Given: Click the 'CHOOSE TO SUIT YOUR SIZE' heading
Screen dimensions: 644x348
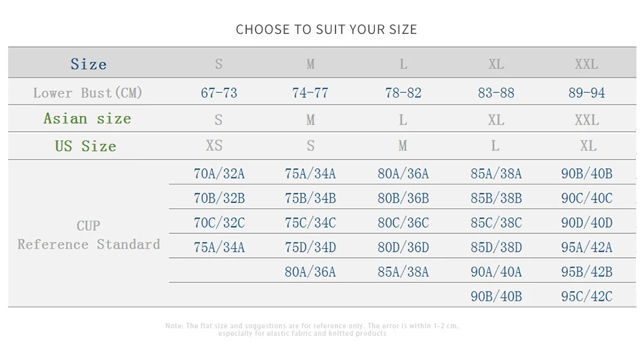Looking at the screenshot, I should point(327,30).
